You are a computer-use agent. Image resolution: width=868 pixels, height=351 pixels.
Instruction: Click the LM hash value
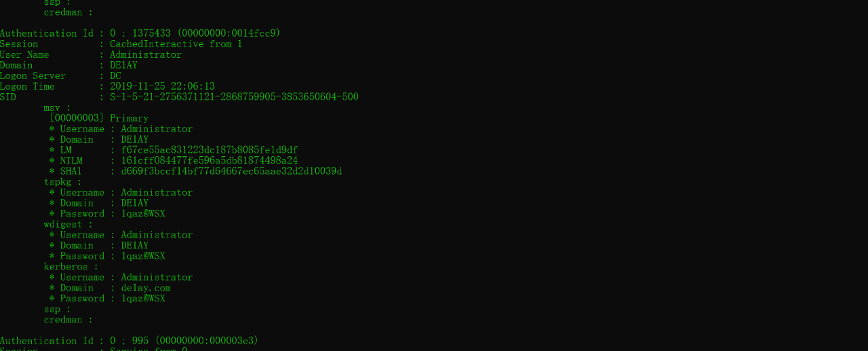coord(210,150)
